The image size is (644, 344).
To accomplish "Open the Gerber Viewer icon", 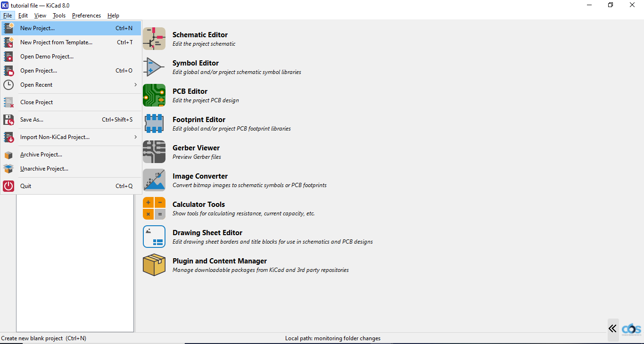I will coord(154,152).
